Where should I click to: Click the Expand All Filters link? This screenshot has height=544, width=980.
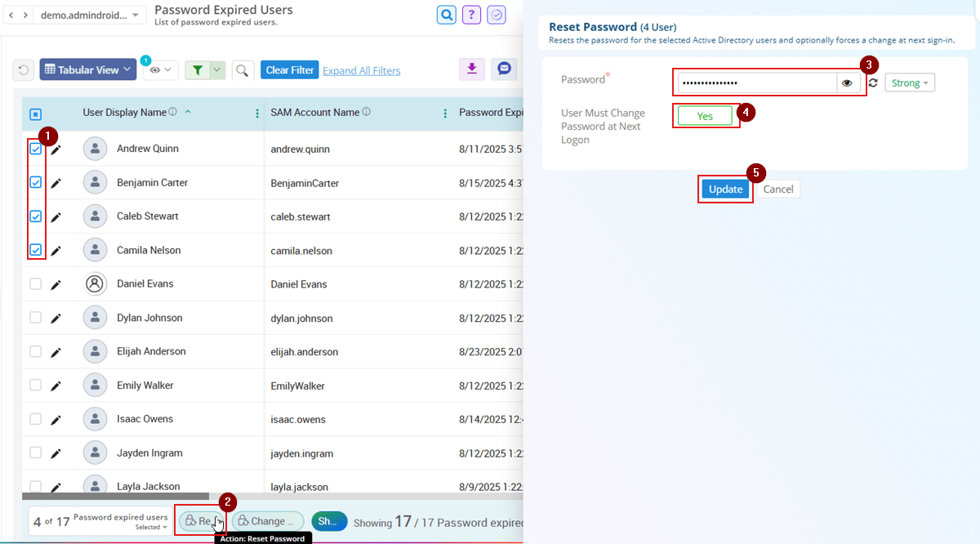tap(361, 70)
